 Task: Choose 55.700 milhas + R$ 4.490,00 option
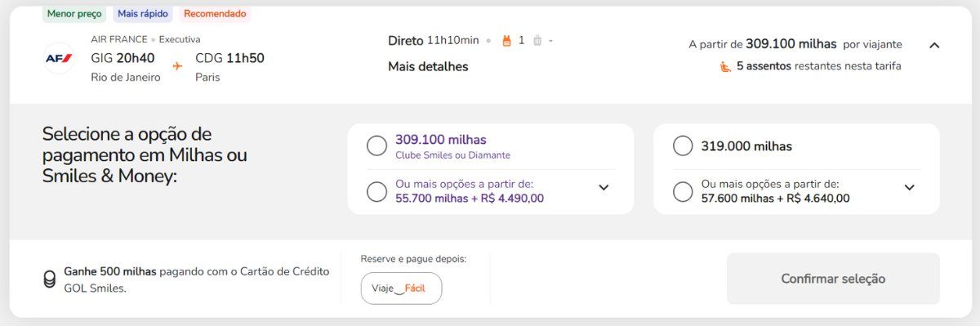tap(376, 191)
